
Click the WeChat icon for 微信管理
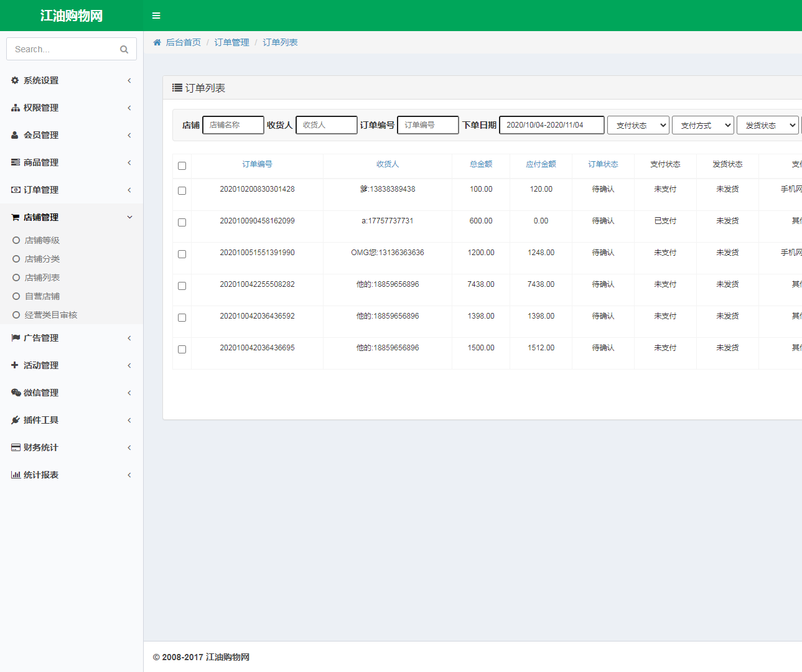pos(16,393)
